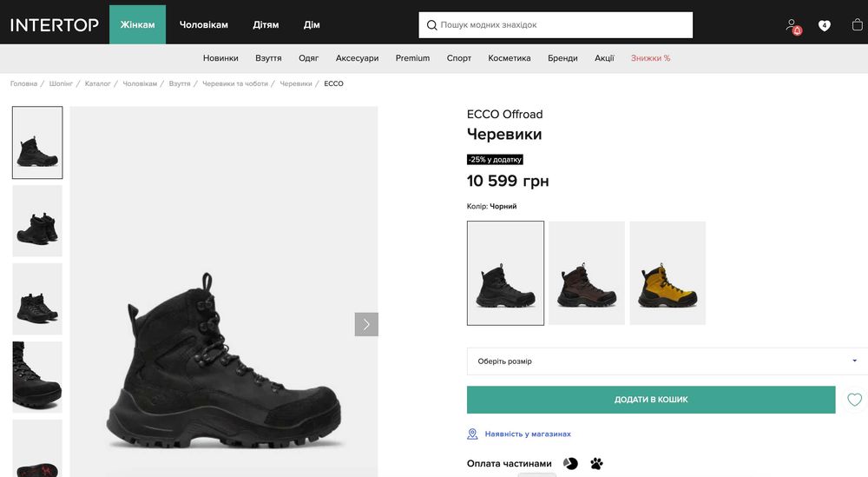Select the brown boot color variant

point(587,273)
